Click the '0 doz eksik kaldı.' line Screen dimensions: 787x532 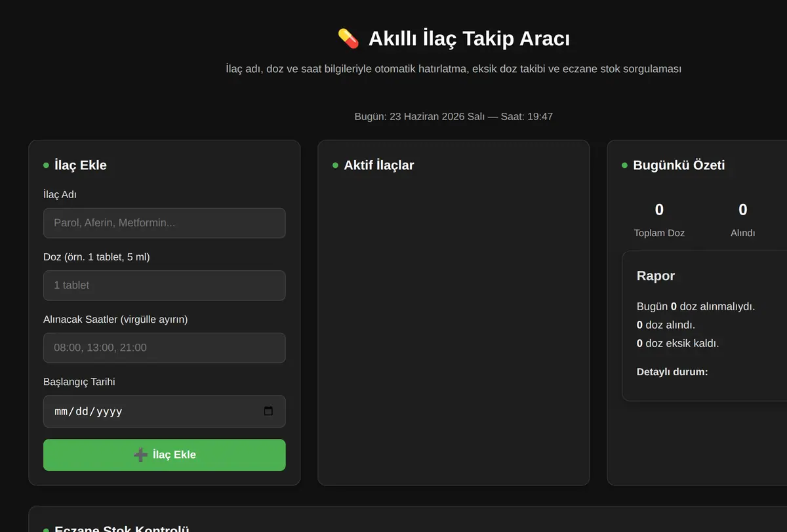678,343
